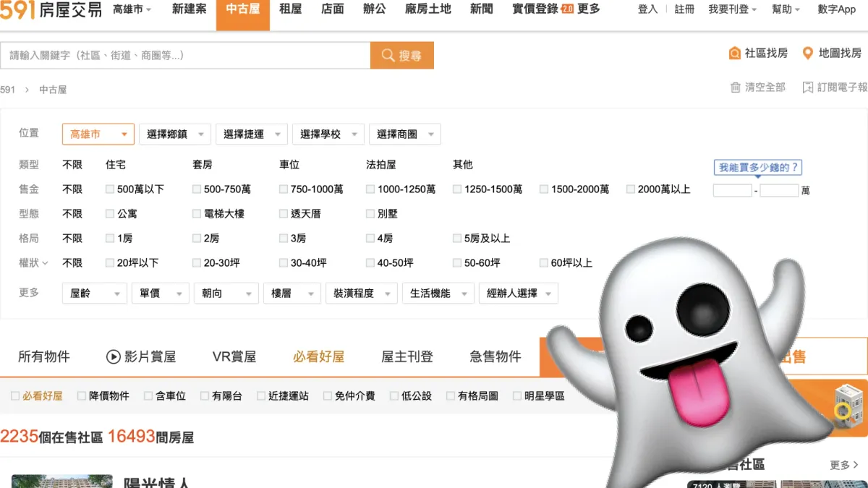Viewport: 868px width, 488px height.
Task: Click the play icon beside 影片賞屋
Action: [x=113, y=356]
